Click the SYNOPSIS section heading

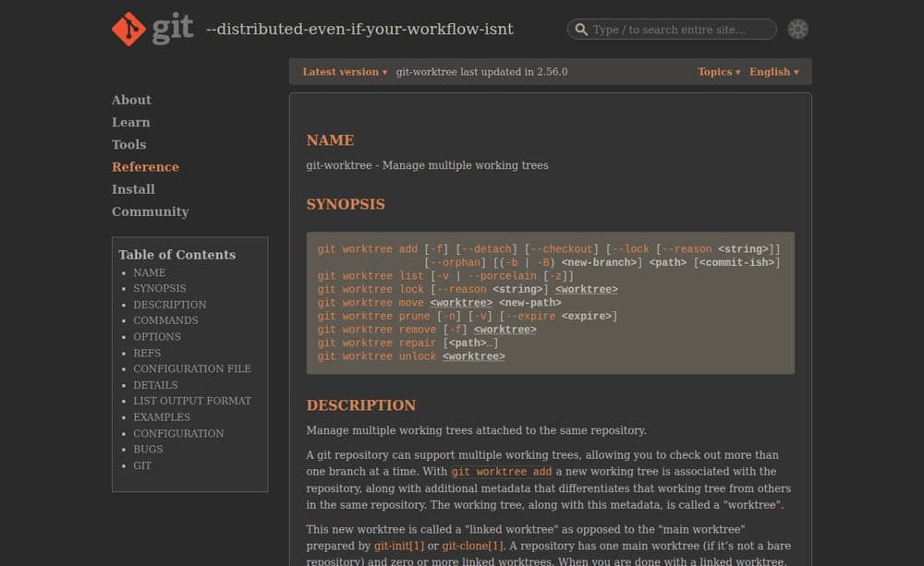[x=346, y=205]
